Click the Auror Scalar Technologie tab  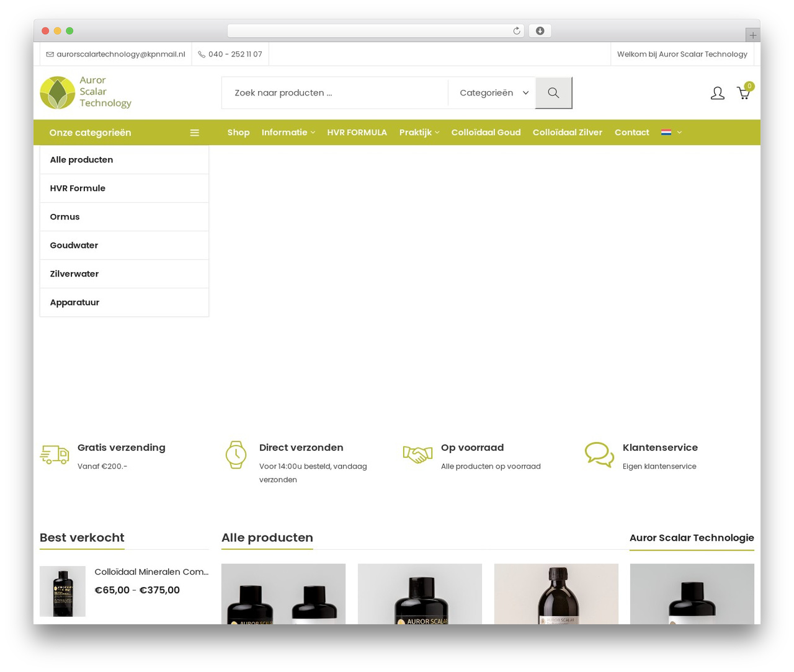click(692, 538)
